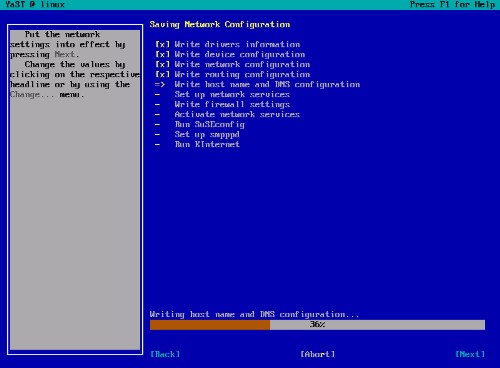This screenshot has height=368, width=500.
Task: Select the 'Write firewall settings' step text
Action: tap(232, 104)
